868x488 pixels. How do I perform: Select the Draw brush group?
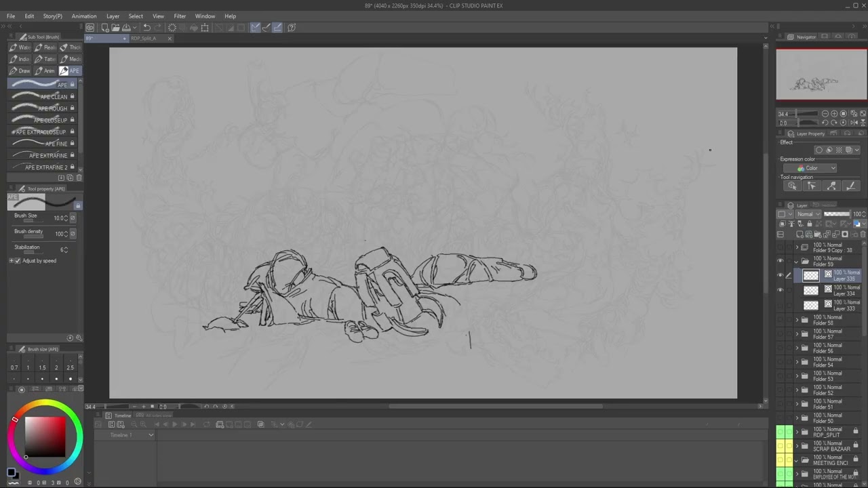[20, 71]
